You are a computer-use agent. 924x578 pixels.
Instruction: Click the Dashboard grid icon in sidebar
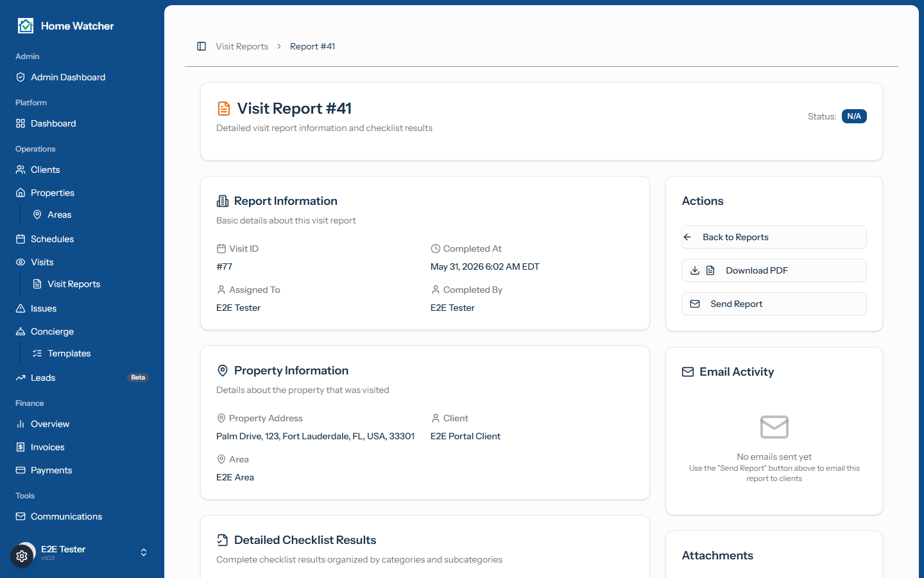[x=21, y=123]
